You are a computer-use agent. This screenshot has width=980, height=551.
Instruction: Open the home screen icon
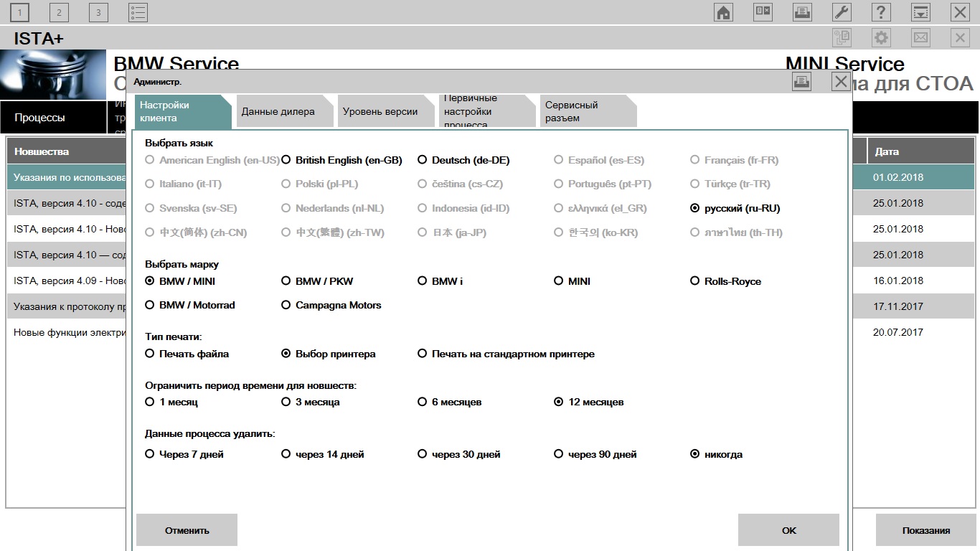pyautogui.click(x=723, y=12)
